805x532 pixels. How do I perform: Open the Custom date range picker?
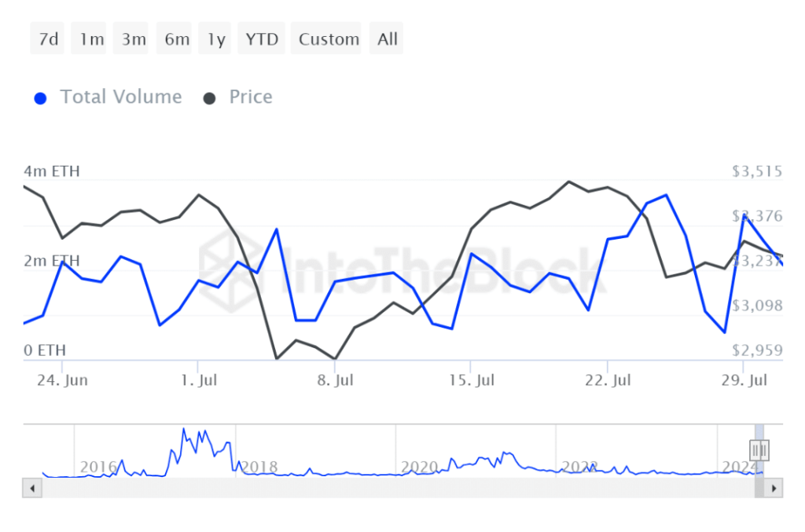click(x=329, y=39)
